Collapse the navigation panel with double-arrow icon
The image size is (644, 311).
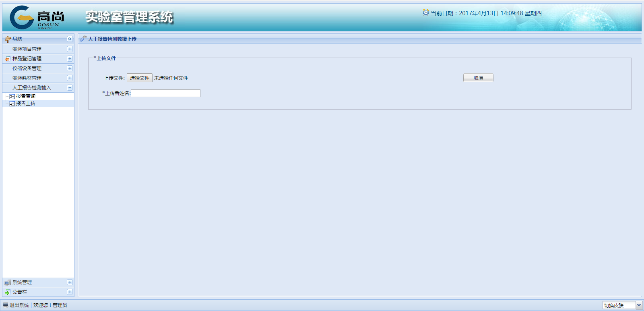click(x=70, y=39)
